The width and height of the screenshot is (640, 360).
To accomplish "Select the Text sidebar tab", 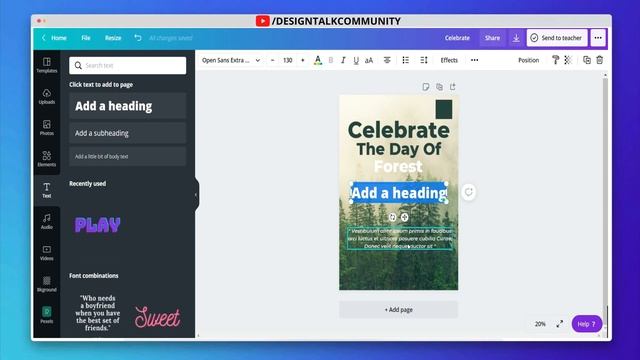I will [x=47, y=190].
